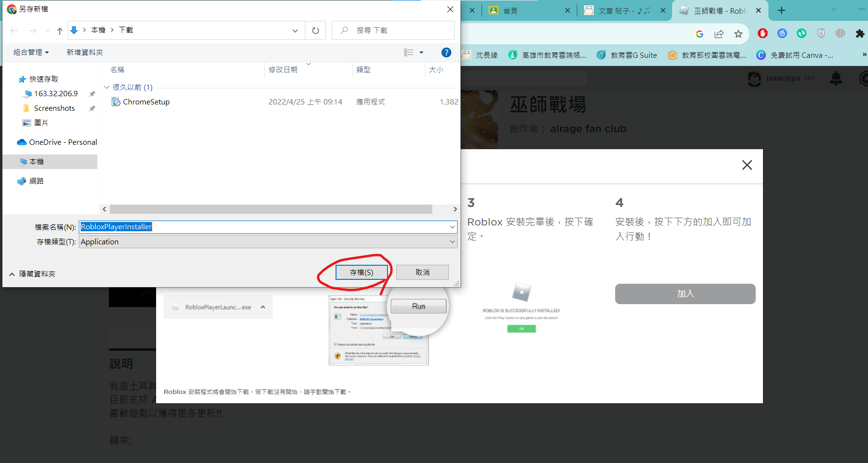Viewport: 868px width, 463px height.
Task: Open the Chrome extensions puzzle icon
Action: (860, 34)
